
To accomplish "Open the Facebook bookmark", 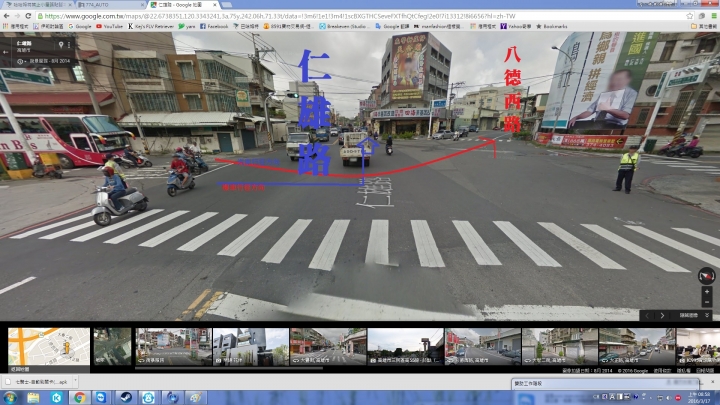I will (214, 26).
